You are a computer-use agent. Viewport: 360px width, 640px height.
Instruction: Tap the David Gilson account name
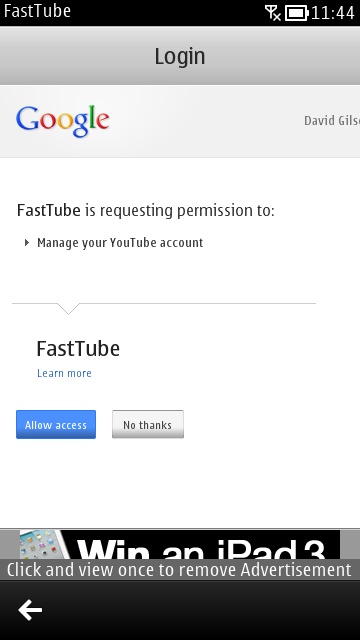(x=332, y=121)
